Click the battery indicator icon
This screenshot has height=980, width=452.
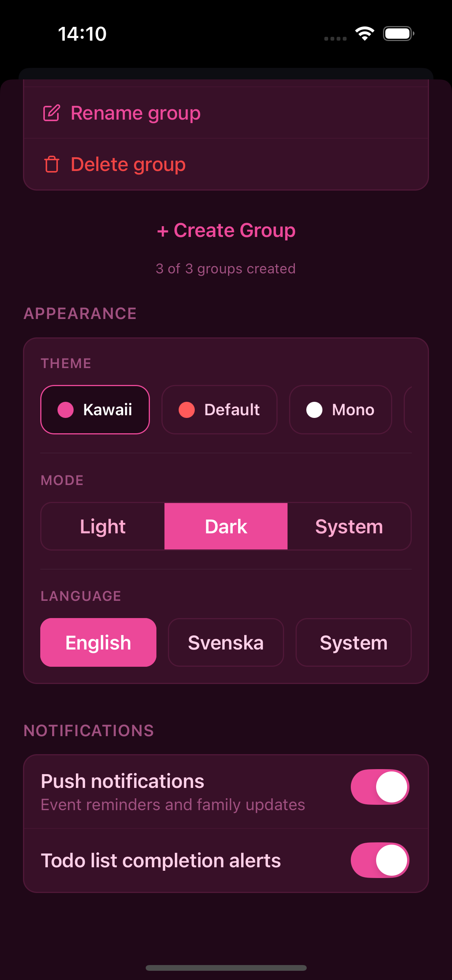[x=397, y=34]
